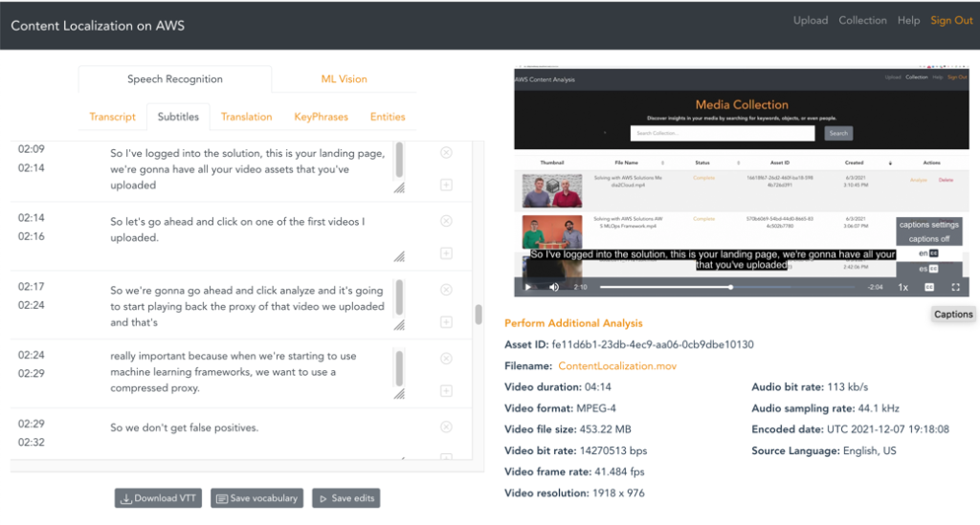The width and height of the screenshot is (980, 525).
Task: Play the video
Action: pos(528,287)
